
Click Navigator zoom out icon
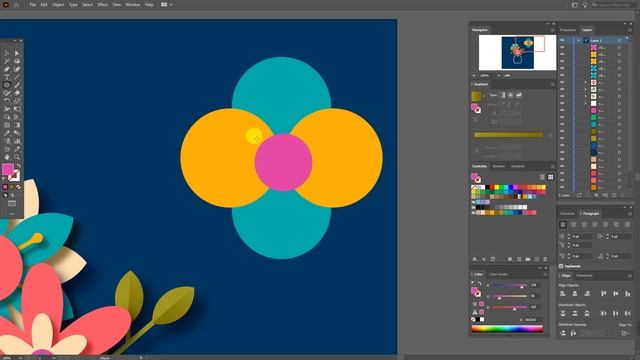[474, 76]
